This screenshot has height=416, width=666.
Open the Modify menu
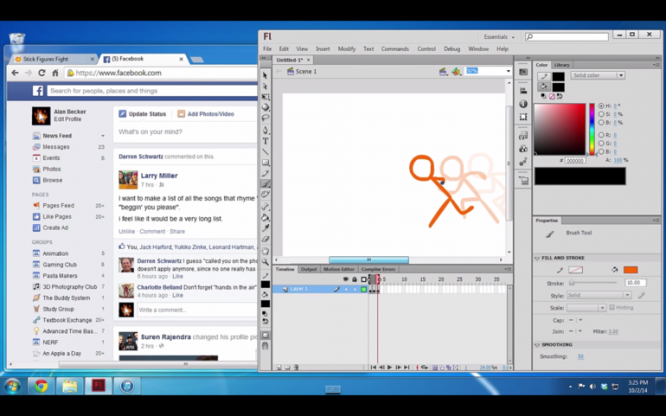tap(346, 48)
